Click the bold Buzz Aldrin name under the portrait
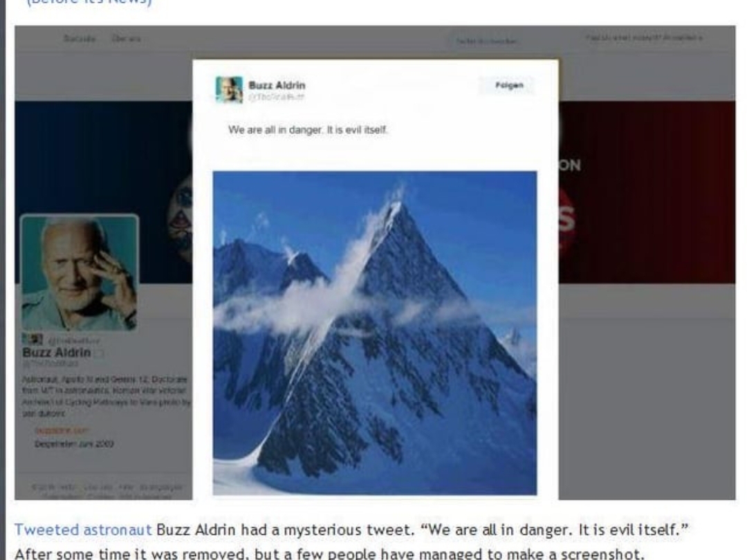Screen dimensions: 747x560 tap(56, 353)
